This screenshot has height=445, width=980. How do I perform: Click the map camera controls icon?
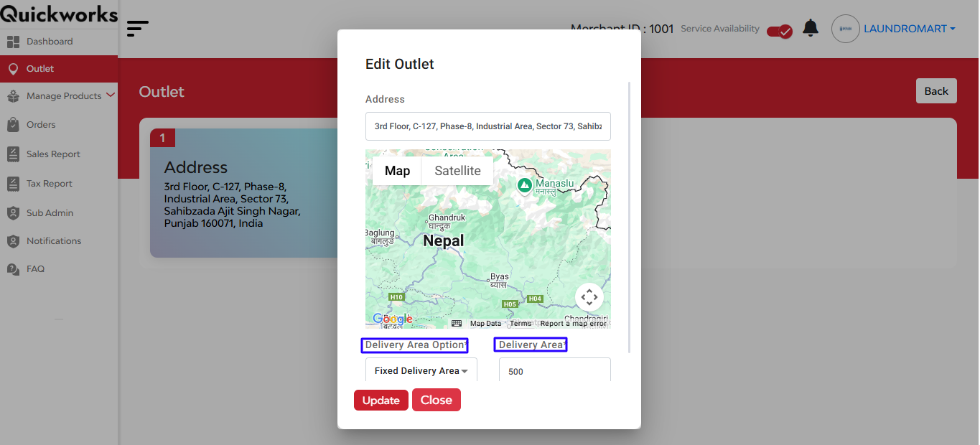click(589, 297)
